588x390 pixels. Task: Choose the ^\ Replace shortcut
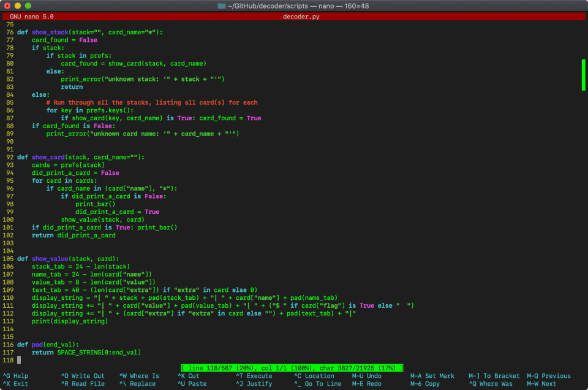pyautogui.click(x=137, y=384)
